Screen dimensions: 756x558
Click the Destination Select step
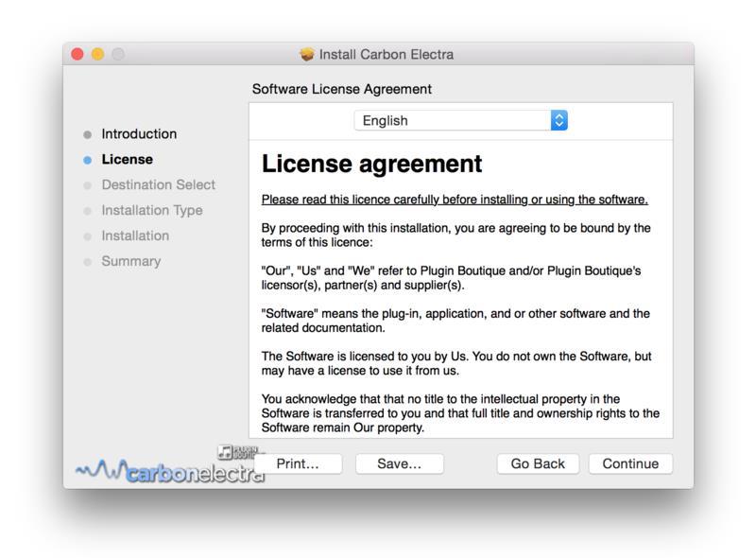158,184
